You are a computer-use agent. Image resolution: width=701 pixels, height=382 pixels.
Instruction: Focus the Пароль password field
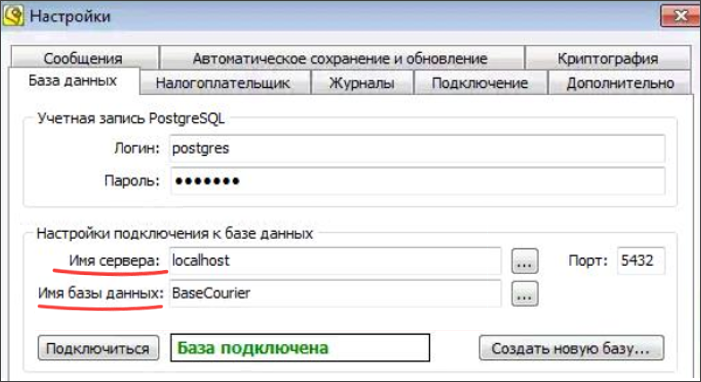tap(418, 181)
